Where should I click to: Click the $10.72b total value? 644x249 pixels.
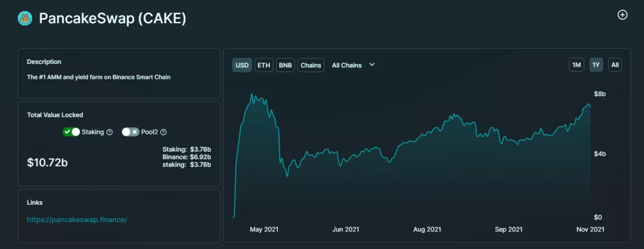(47, 162)
